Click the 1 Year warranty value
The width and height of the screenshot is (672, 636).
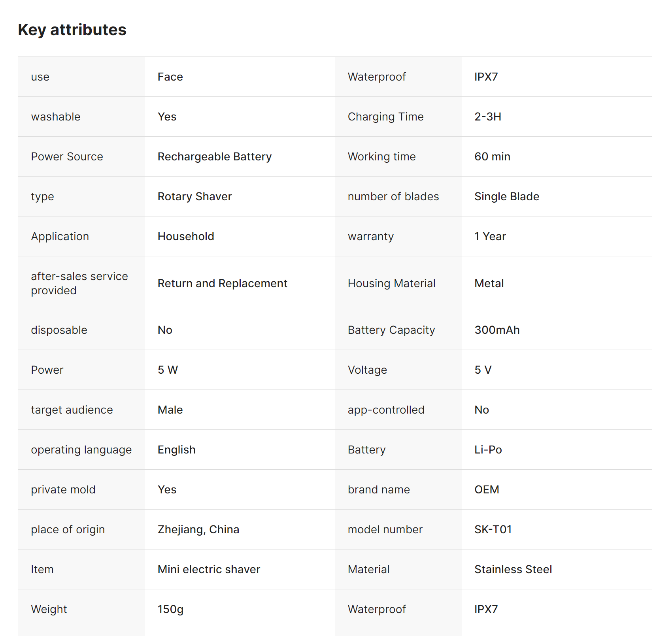(490, 237)
